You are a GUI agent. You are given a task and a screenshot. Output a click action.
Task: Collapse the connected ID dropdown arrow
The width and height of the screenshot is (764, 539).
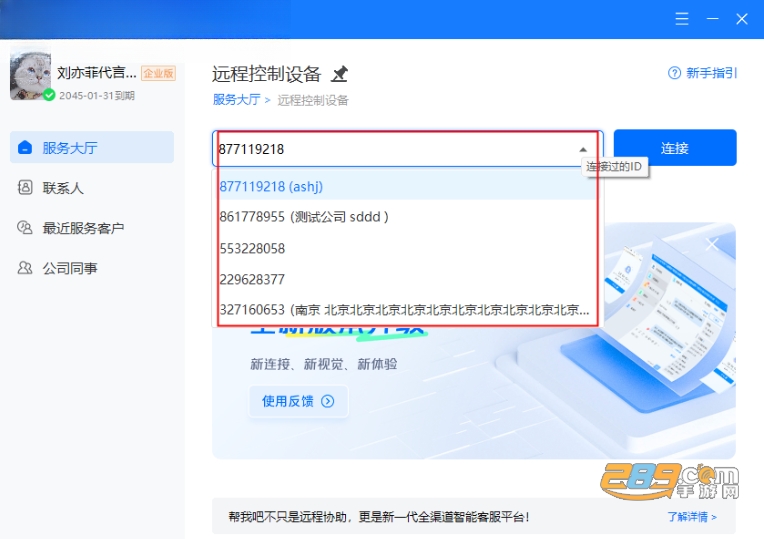point(583,149)
